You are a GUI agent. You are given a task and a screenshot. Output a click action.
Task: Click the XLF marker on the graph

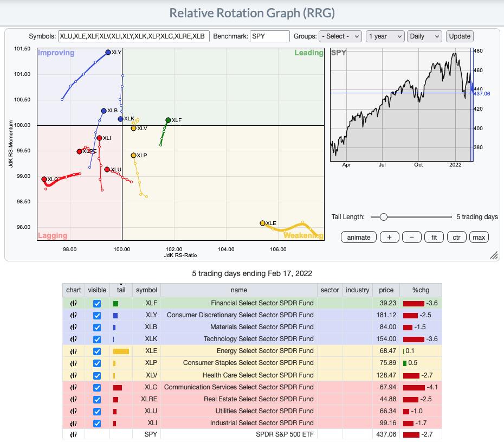[x=168, y=120]
